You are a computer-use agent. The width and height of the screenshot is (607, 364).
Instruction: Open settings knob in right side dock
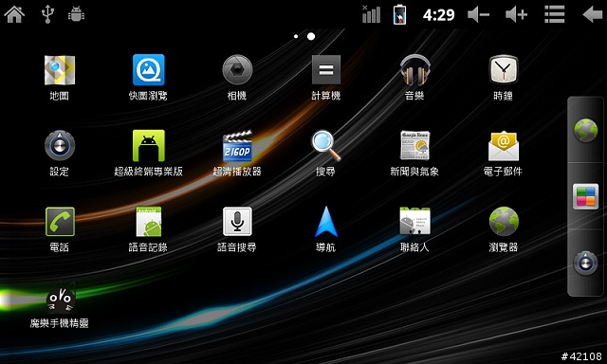click(x=585, y=263)
